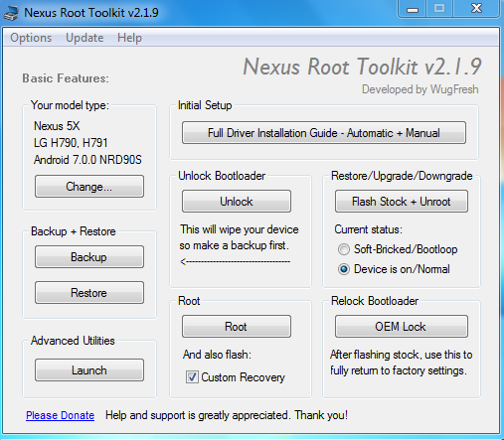The width and height of the screenshot is (504, 440).
Task: Open the Update menu
Action: point(84,38)
